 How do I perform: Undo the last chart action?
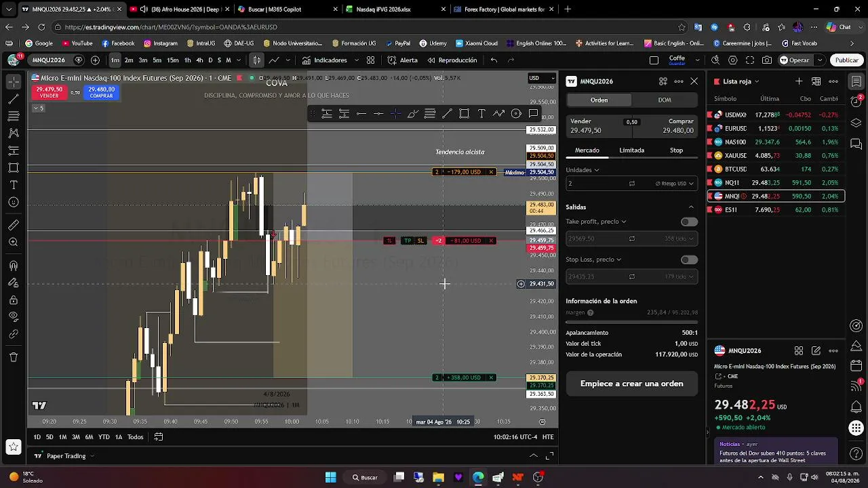[494, 60]
